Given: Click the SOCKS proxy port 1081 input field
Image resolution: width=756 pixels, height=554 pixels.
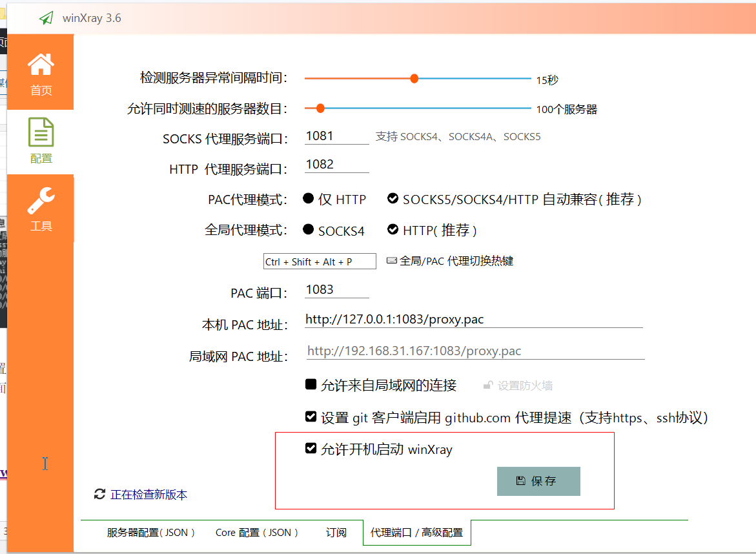Looking at the screenshot, I should (x=336, y=136).
